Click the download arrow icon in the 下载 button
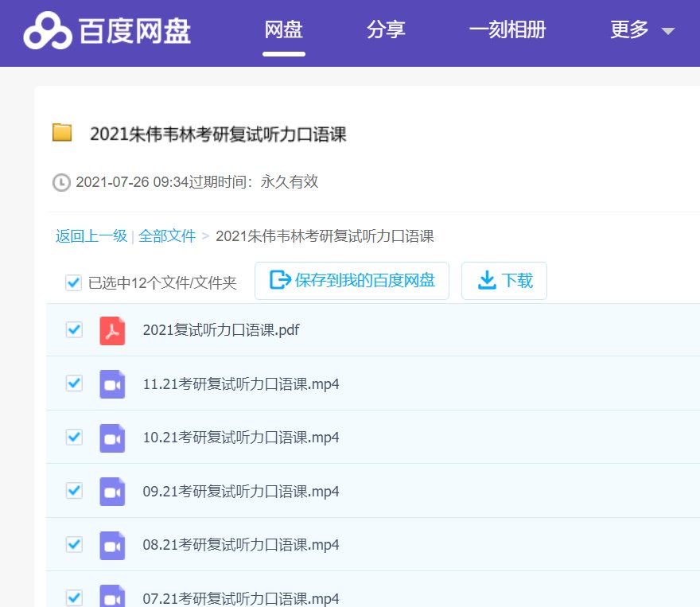 (x=485, y=280)
